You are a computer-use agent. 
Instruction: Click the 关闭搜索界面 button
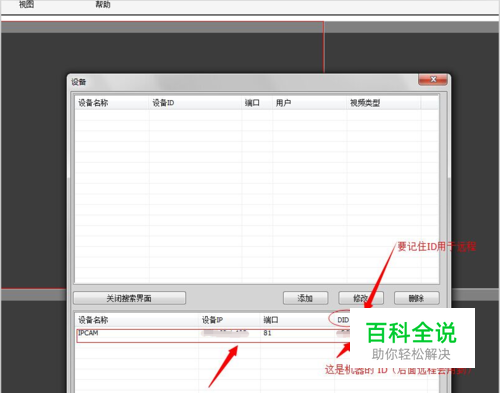(129, 298)
